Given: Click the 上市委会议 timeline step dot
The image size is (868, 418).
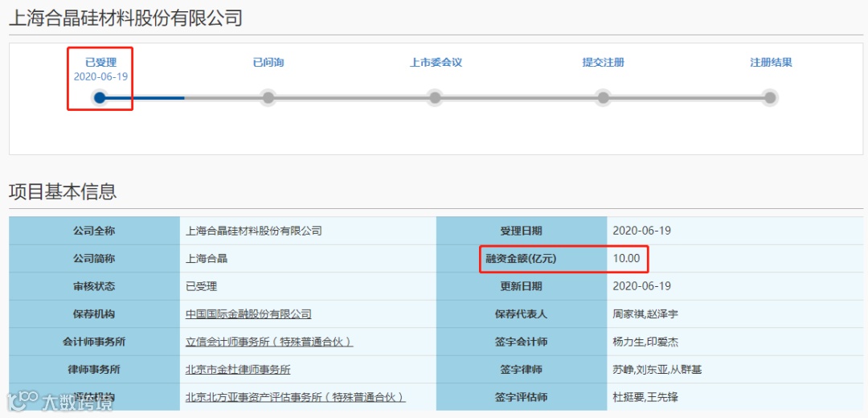Looking at the screenshot, I should click(435, 98).
